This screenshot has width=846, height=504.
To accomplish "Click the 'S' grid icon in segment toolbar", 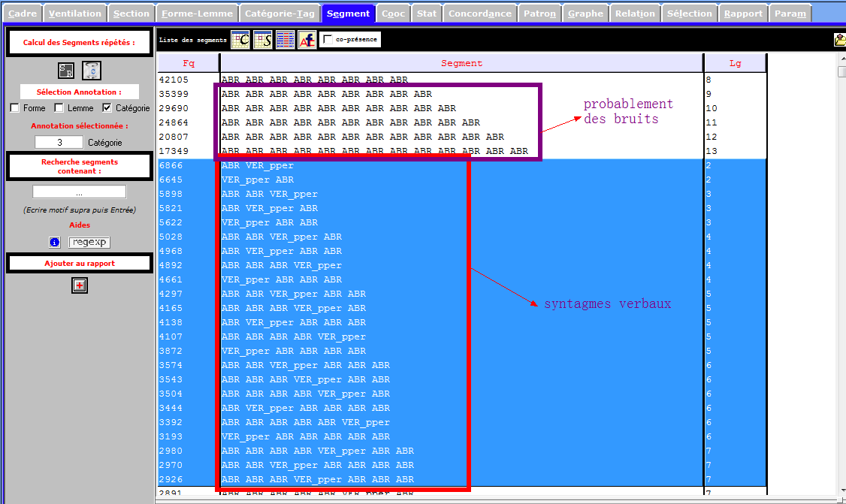I will point(263,40).
